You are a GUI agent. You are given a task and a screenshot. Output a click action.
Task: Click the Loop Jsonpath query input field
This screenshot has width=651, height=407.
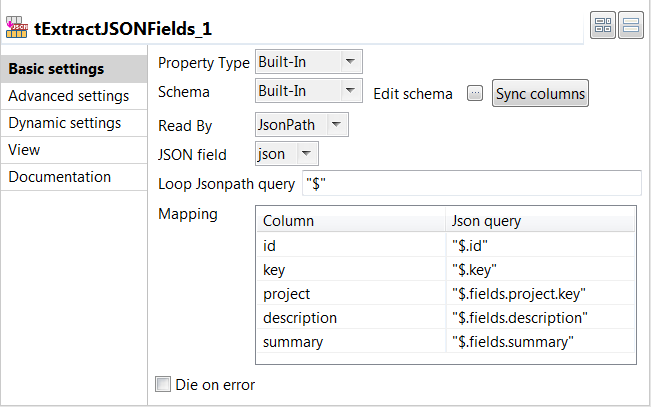pos(470,184)
